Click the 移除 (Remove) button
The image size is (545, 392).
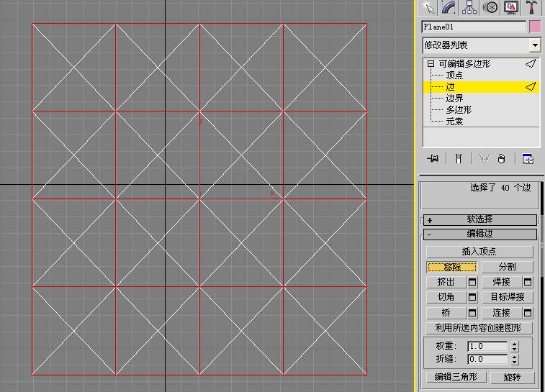click(x=451, y=267)
